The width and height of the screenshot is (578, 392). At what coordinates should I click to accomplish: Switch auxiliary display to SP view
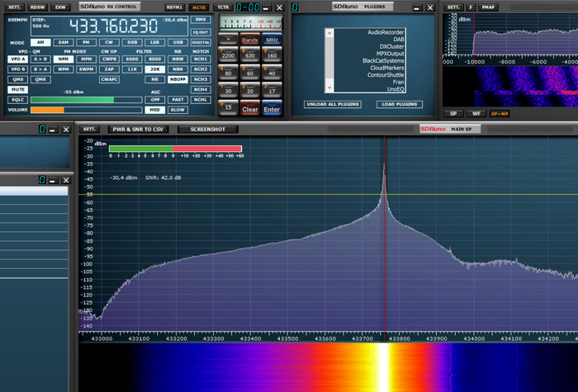(454, 114)
